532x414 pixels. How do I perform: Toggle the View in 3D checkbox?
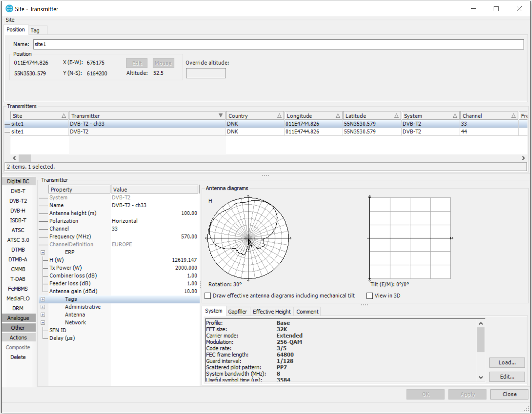370,296
